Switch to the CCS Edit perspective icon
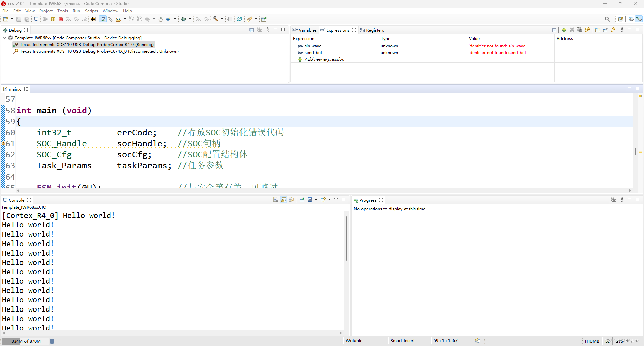The image size is (644, 346). (x=631, y=19)
